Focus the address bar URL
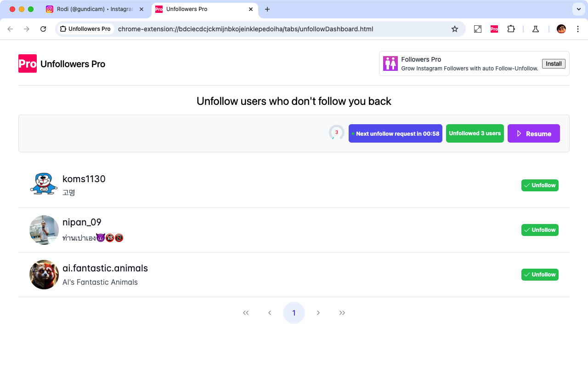Screen dimensions: 588x368 pos(245,29)
